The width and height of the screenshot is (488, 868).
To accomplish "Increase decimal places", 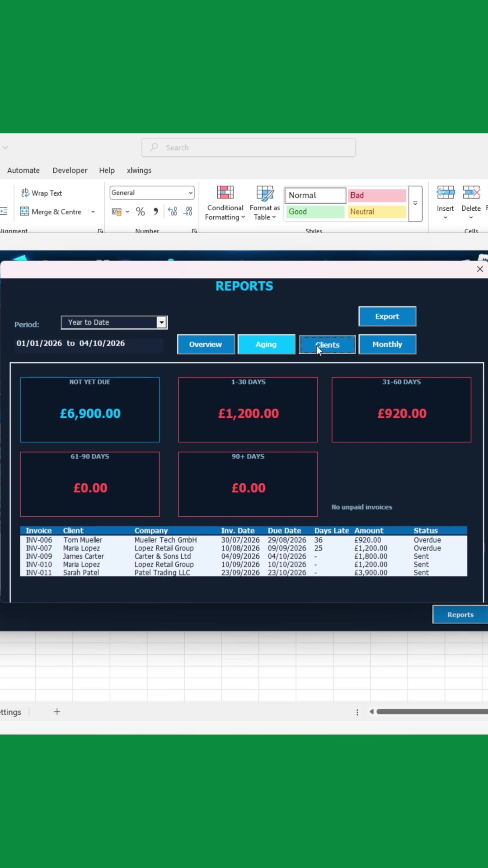I will tap(172, 212).
